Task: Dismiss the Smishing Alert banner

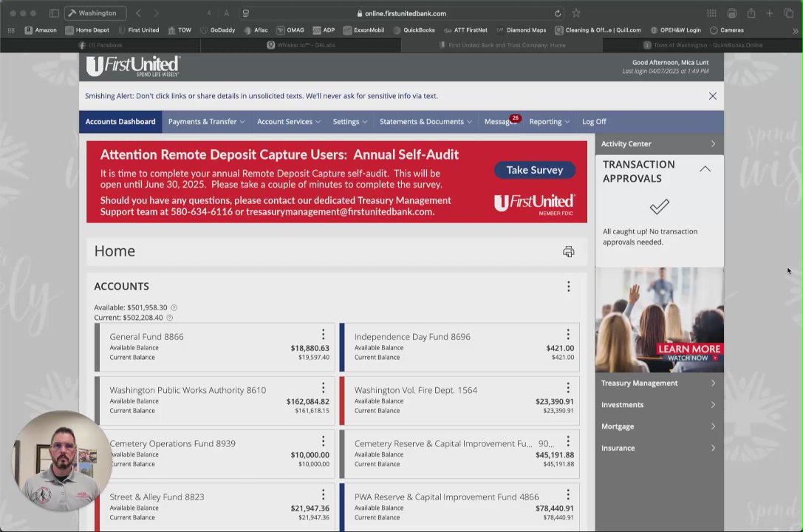Action: 712,96
